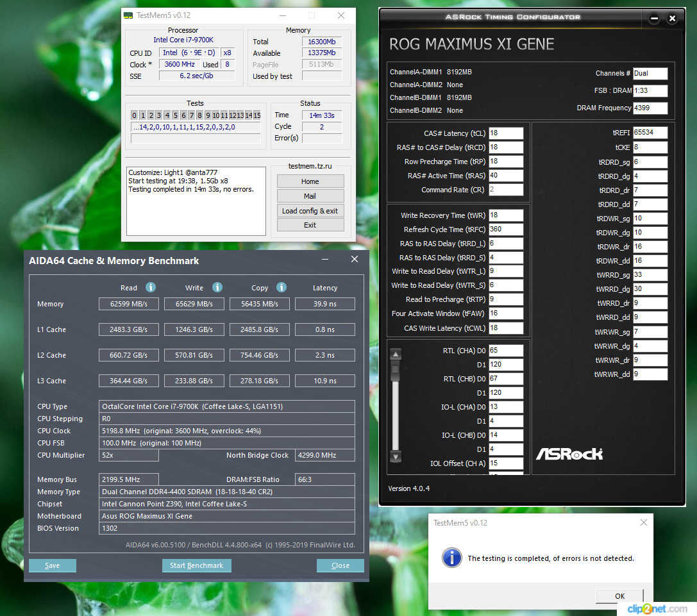Close the TestMem5 completion message box

coord(643,522)
